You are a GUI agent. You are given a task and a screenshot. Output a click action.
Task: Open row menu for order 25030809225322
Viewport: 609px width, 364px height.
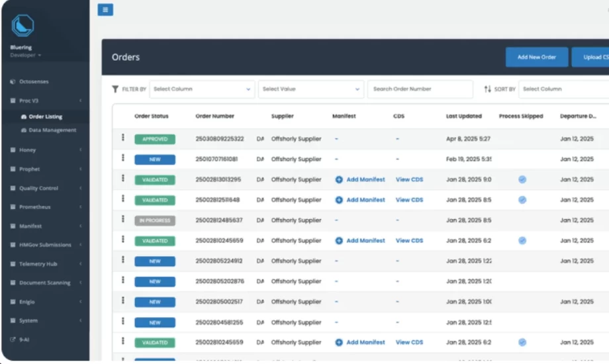click(123, 138)
